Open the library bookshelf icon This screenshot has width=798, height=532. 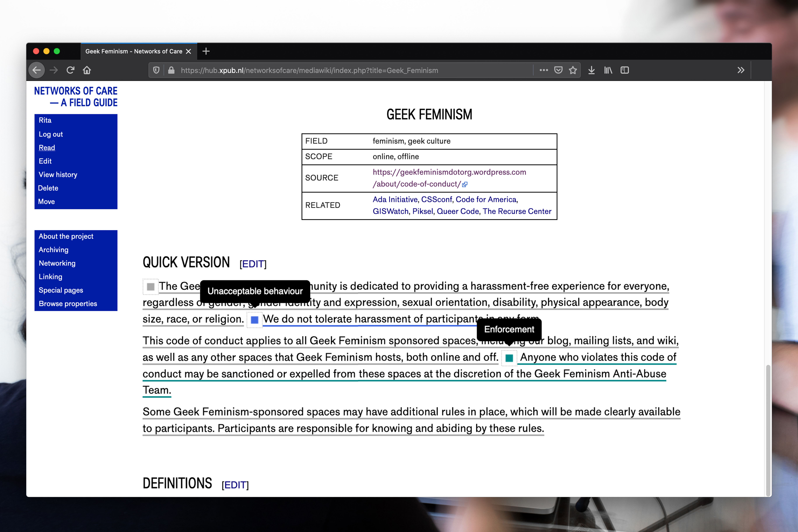tap(608, 70)
